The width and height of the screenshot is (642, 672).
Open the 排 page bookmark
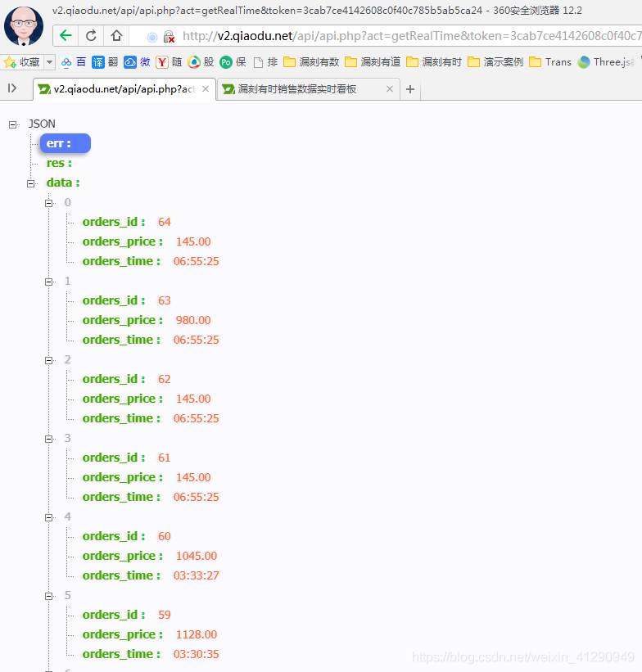[x=265, y=62]
